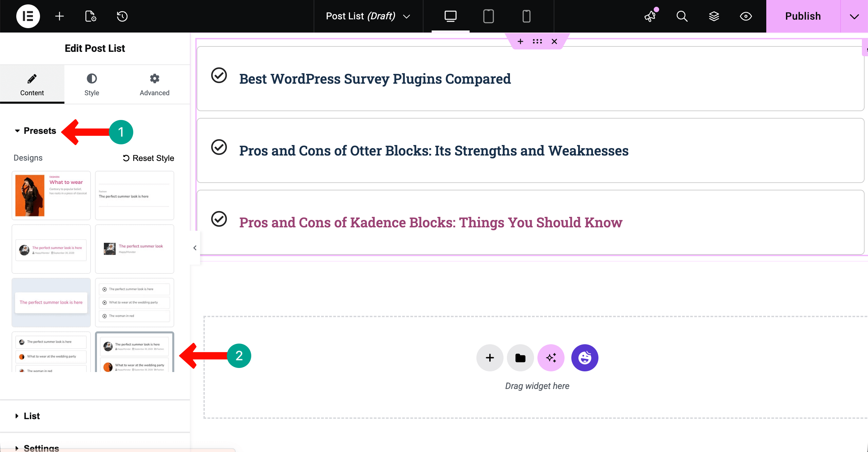Open the revision history icon

pyautogui.click(x=122, y=16)
